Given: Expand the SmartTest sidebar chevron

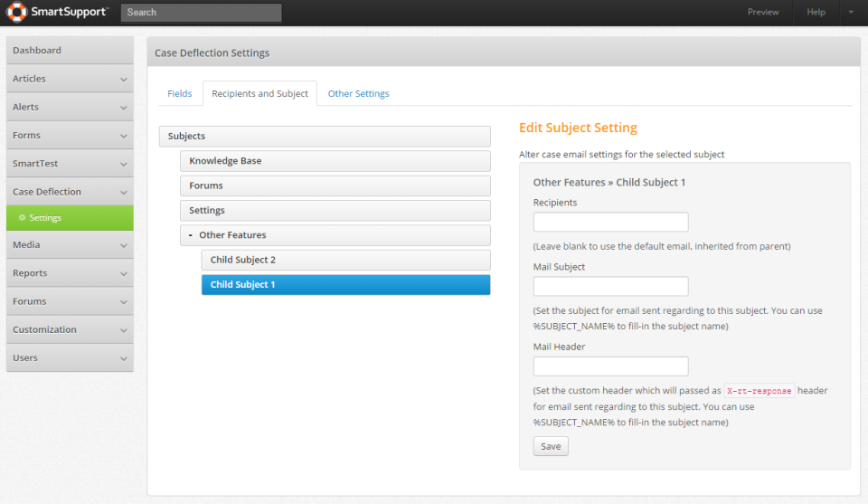Looking at the screenshot, I should [x=124, y=165].
